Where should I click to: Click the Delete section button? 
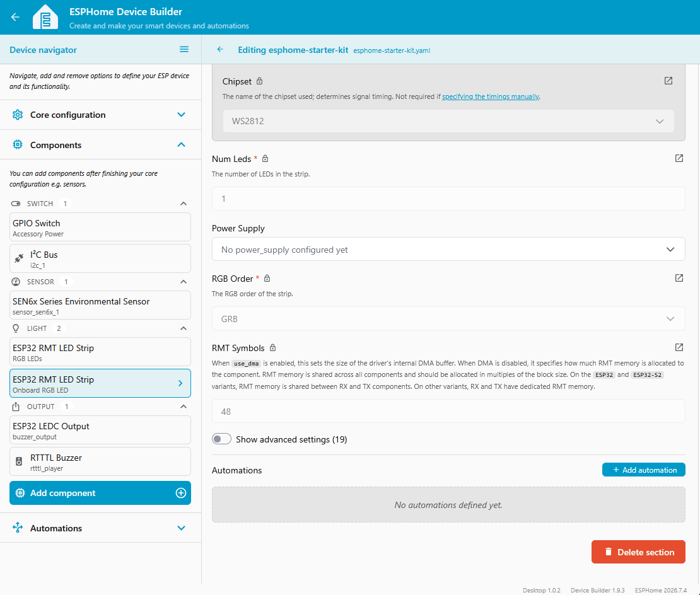[638, 552]
